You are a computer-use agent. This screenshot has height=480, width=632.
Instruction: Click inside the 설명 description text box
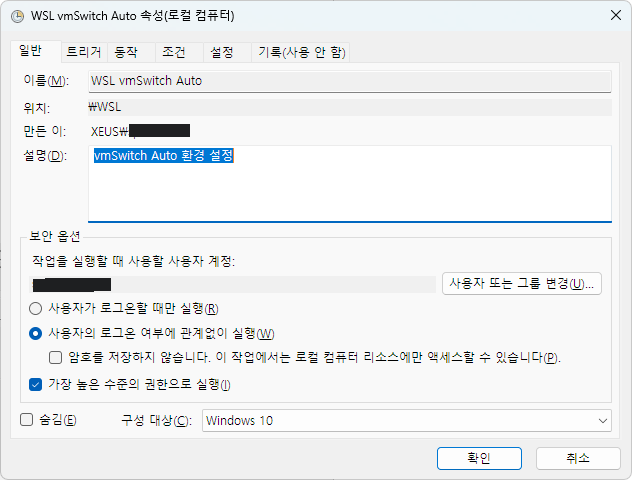(x=348, y=185)
